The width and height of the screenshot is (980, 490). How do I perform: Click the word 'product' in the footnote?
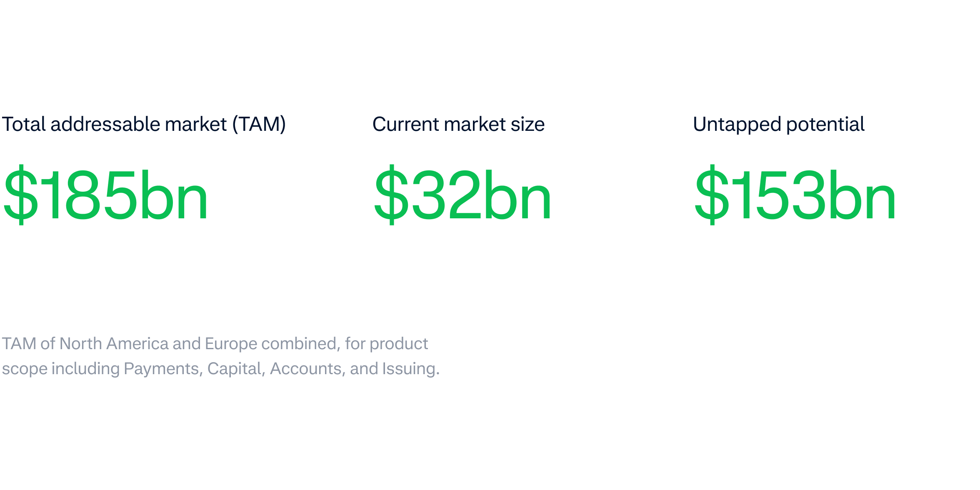(x=399, y=344)
